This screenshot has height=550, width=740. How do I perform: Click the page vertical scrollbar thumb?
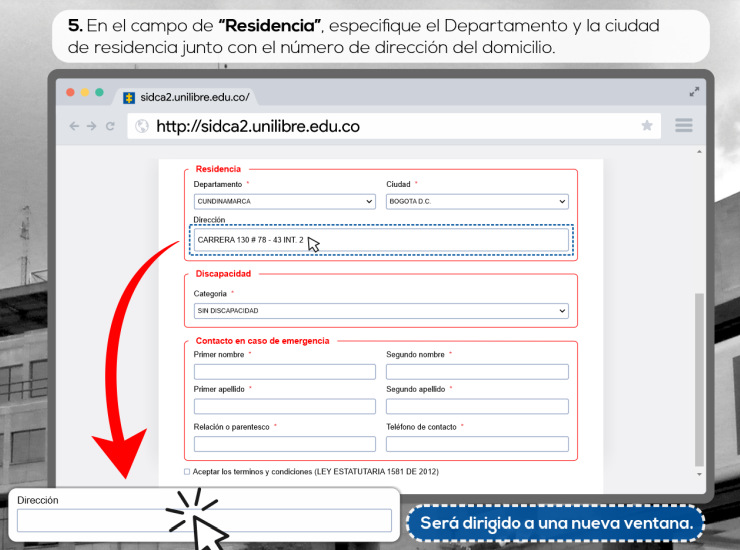point(699,380)
